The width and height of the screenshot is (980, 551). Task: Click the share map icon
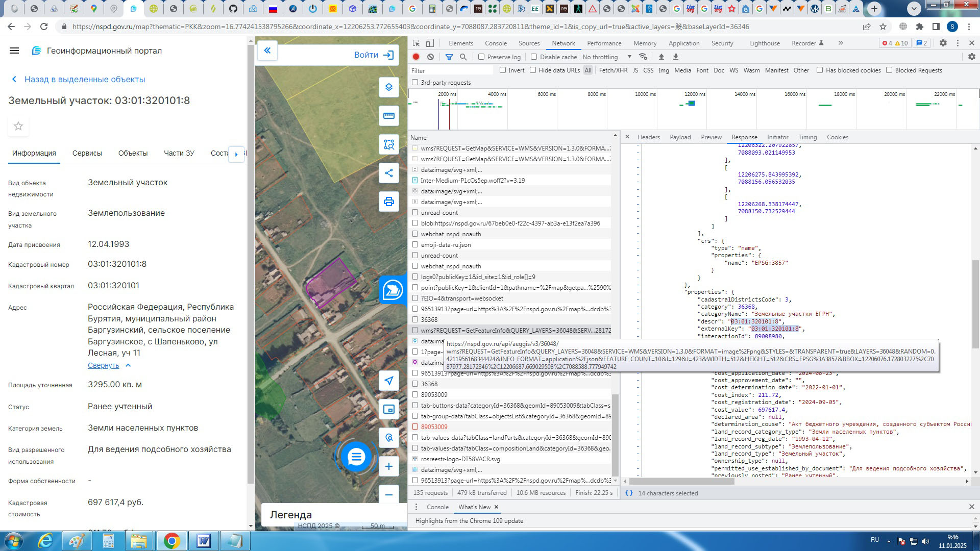pyautogui.click(x=388, y=173)
